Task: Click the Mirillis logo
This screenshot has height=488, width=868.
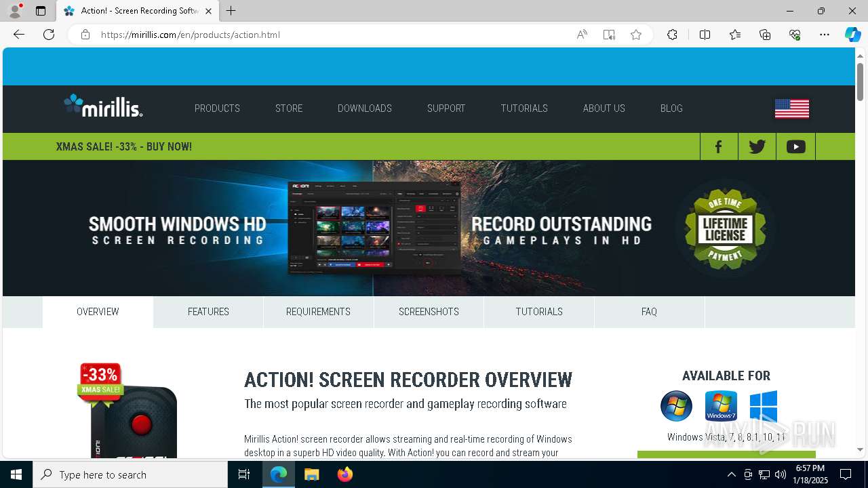Action: click(103, 106)
